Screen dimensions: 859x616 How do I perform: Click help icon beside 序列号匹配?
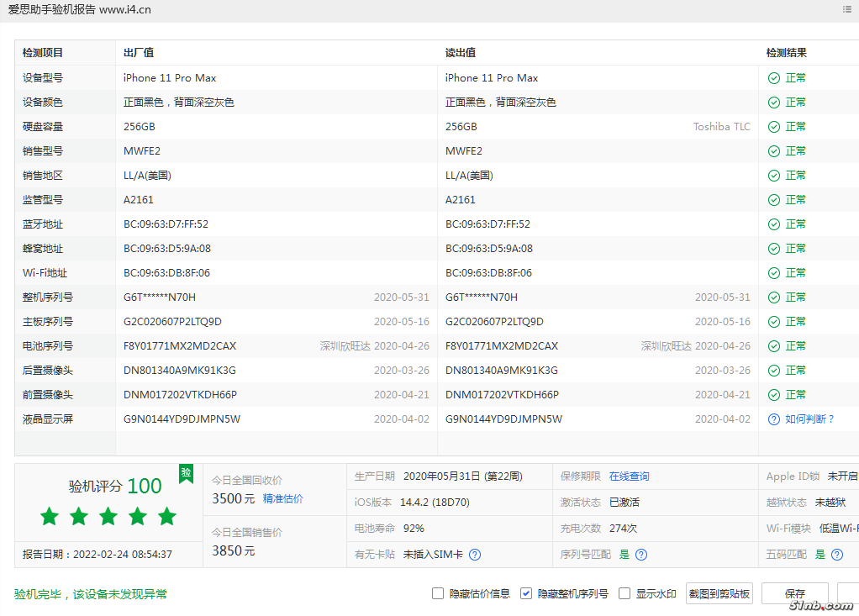tap(641, 555)
